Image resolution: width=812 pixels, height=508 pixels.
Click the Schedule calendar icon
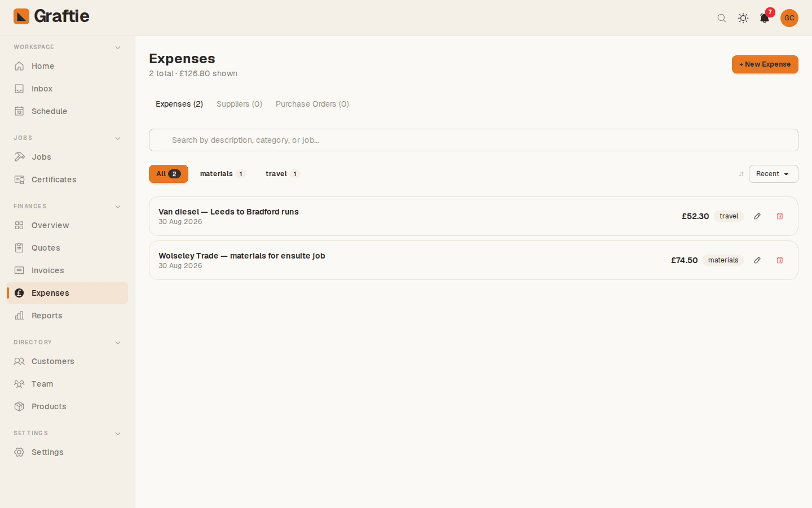(19, 111)
